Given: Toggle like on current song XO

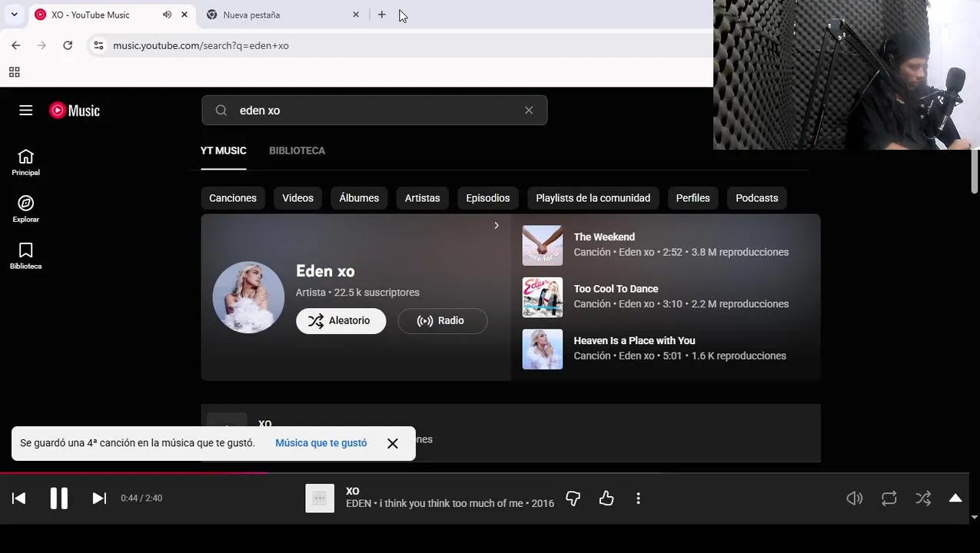Looking at the screenshot, I should click(x=606, y=498).
